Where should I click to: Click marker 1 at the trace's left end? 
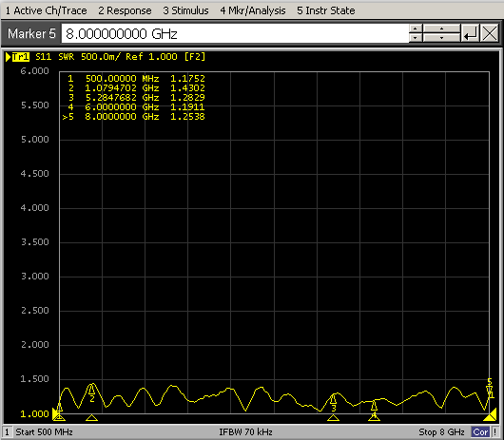click(59, 408)
